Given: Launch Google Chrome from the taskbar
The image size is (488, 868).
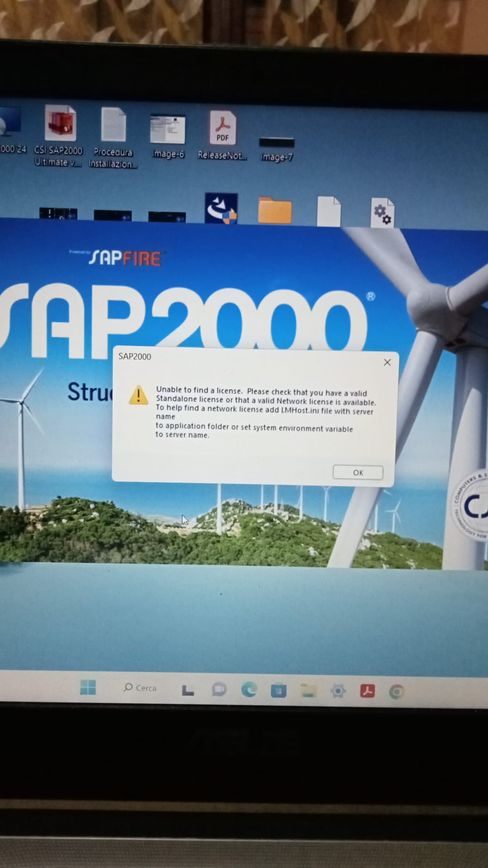Looking at the screenshot, I should click(x=396, y=692).
